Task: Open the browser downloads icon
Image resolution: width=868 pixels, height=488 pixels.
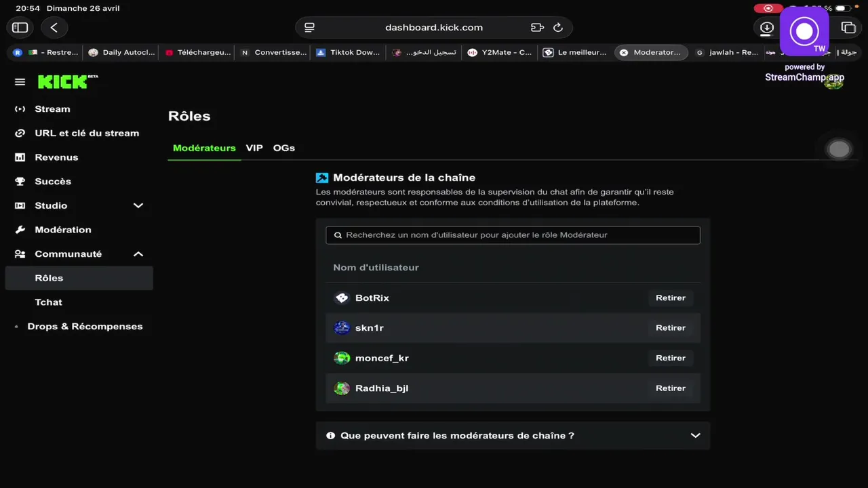Action: [x=766, y=28]
